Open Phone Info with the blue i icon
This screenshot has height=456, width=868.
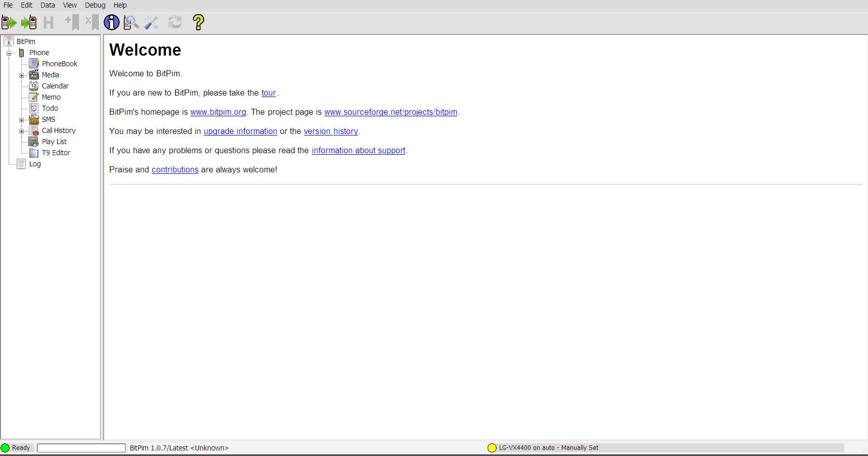[x=111, y=22]
